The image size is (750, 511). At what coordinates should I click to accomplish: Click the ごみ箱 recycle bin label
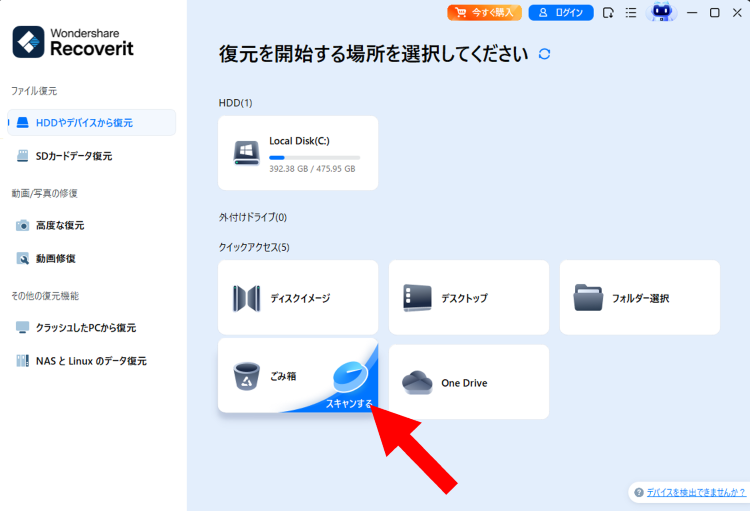point(283,376)
